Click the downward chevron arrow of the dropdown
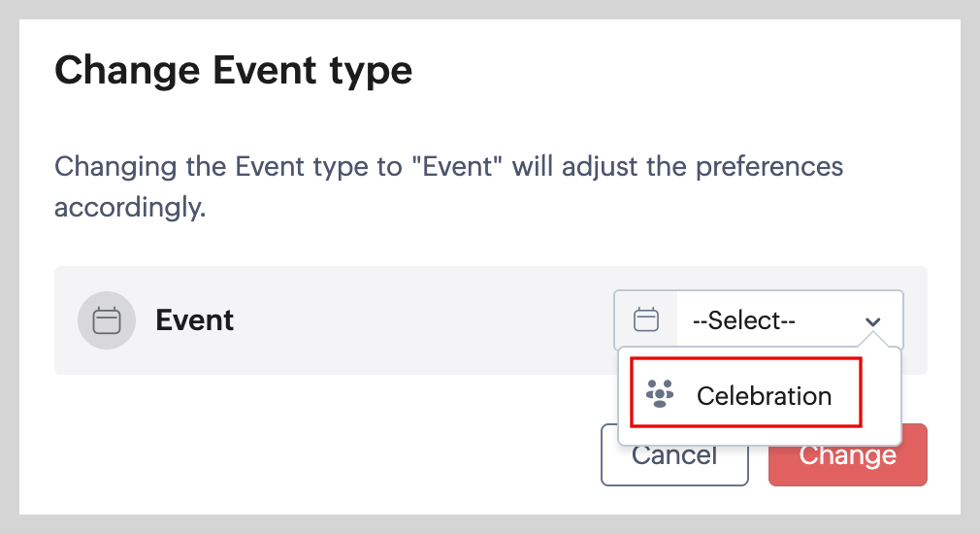This screenshot has height=534, width=980. pyautogui.click(x=873, y=321)
